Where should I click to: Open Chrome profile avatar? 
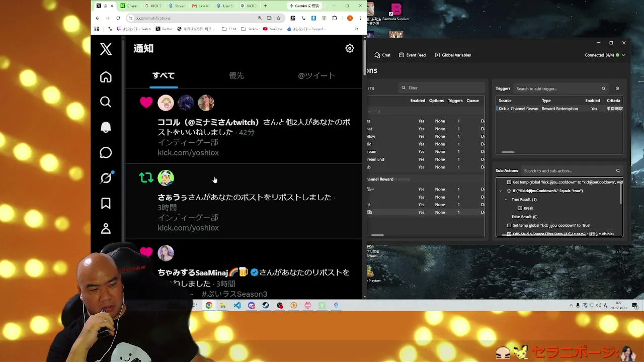350,18
